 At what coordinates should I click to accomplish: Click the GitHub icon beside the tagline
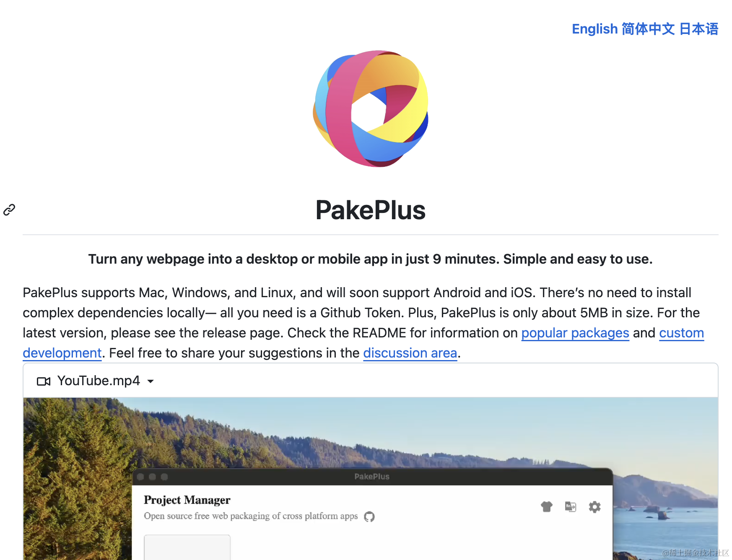point(369,517)
